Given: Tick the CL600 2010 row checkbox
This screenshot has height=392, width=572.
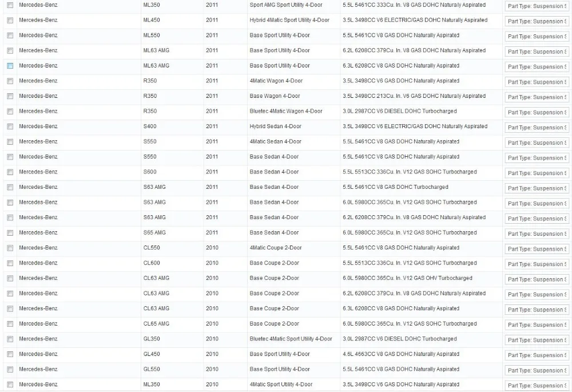Looking at the screenshot, I should (x=10, y=263).
